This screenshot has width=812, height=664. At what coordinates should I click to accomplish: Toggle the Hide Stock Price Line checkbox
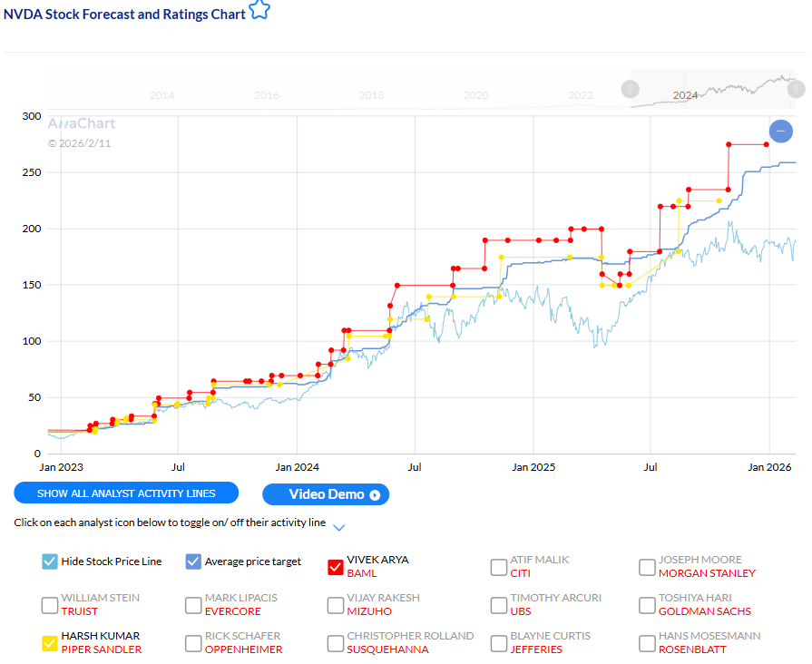click(50, 561)
